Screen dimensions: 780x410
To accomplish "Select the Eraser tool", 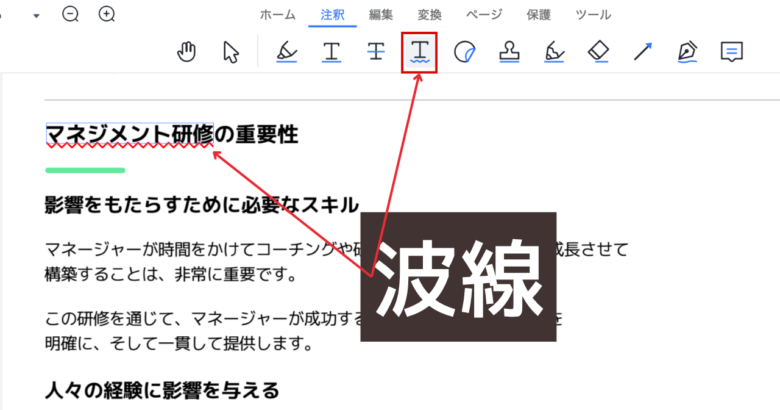I will click(x=598, y=52).
